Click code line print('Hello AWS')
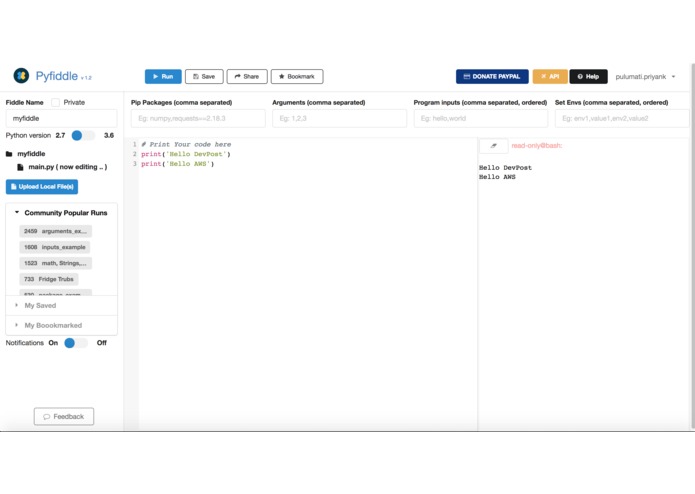Image resolution: width=695 pixels, height=494 pixels. click(x=178, y=164)
